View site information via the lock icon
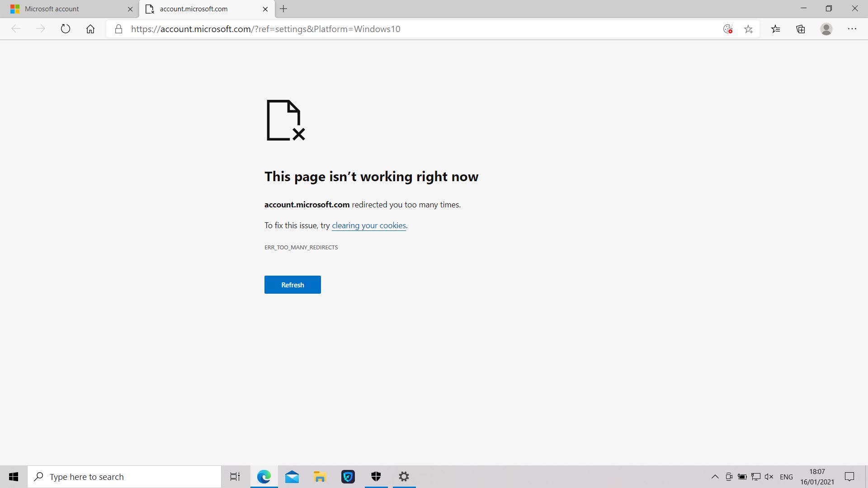The image size is (868, 488). click(x=118, y=29)
